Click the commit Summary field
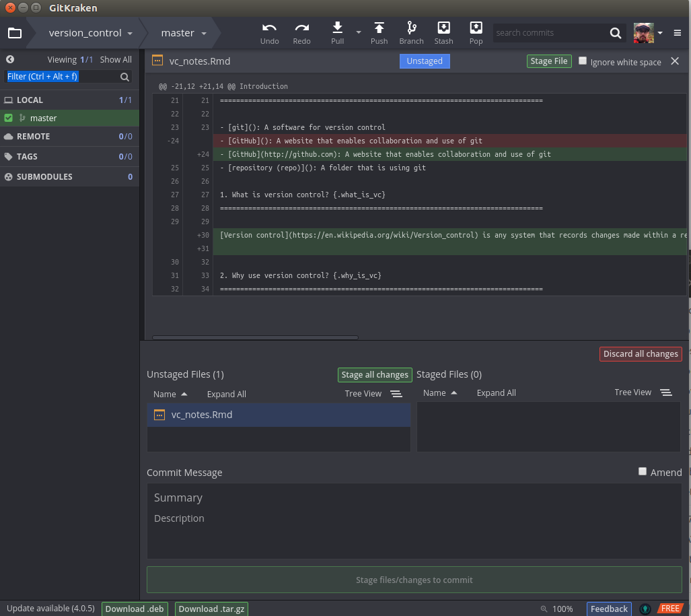691x616 pixels. click(x=414, y=498)
